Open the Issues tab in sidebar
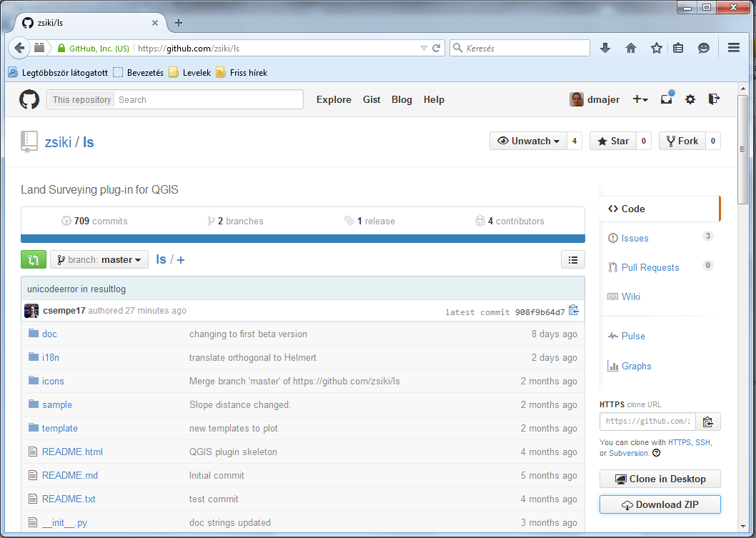The height and width of the screenshot is (538, 756). click(635, 238)
